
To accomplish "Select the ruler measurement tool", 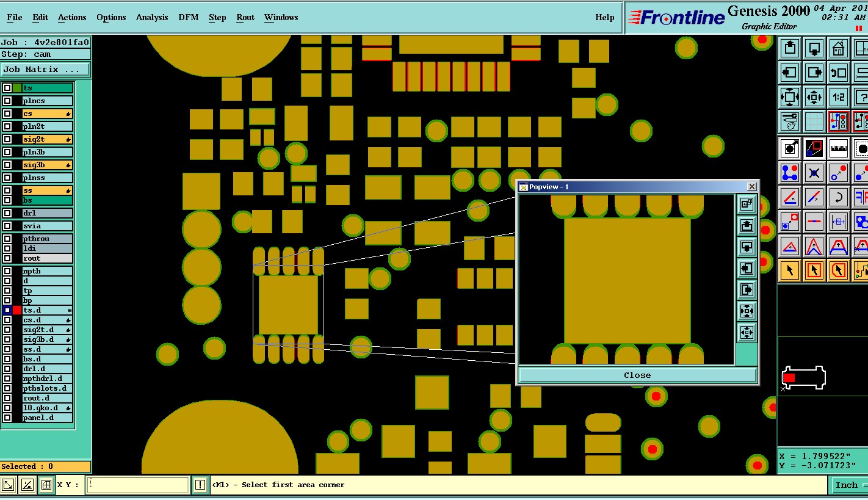I will [x=839, y=148].
